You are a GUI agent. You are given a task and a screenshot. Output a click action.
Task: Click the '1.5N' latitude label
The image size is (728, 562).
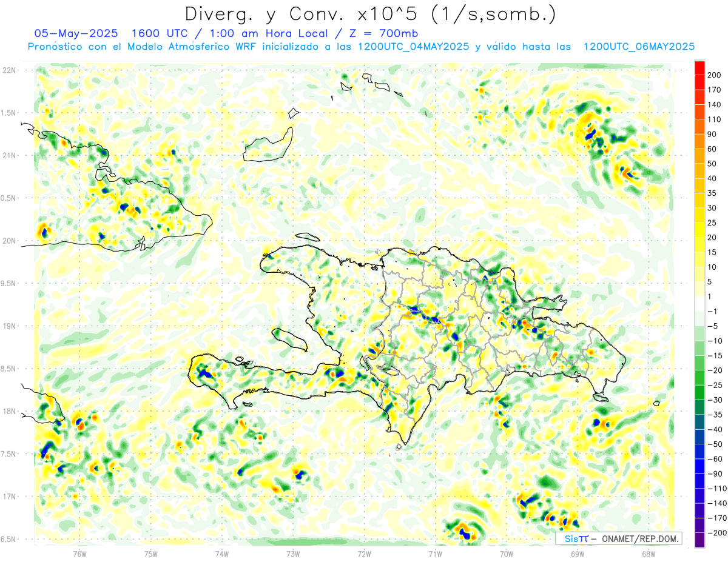(7, 113)
